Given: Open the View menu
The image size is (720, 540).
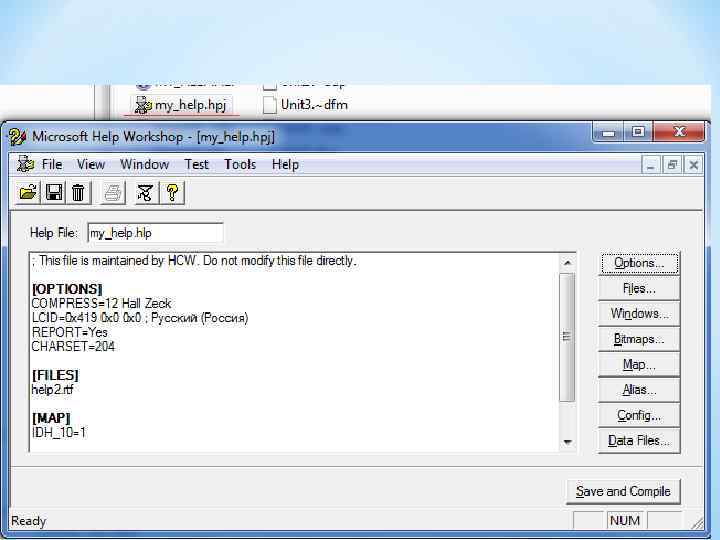Looking at the screenshot, I should (x=91, y=164).
